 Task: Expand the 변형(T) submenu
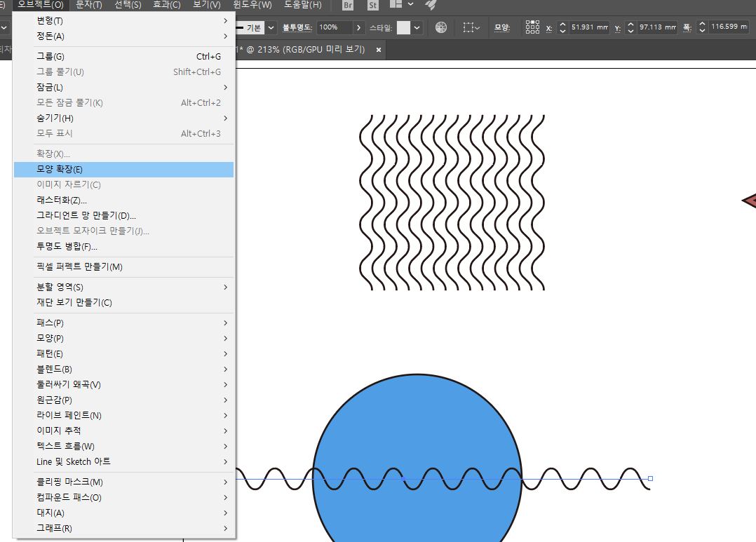[124, 21]
